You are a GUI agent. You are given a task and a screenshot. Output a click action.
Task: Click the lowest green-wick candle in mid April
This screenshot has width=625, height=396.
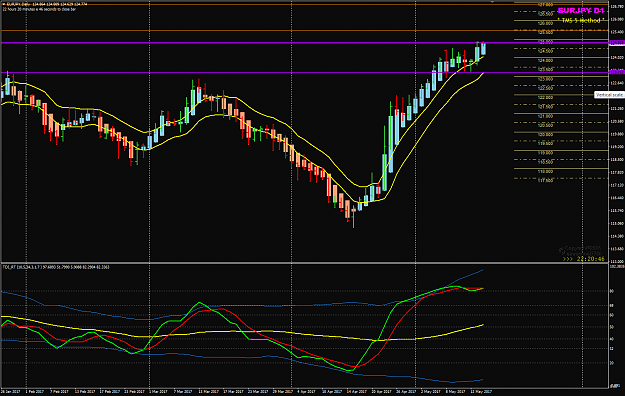pos(354,217)
